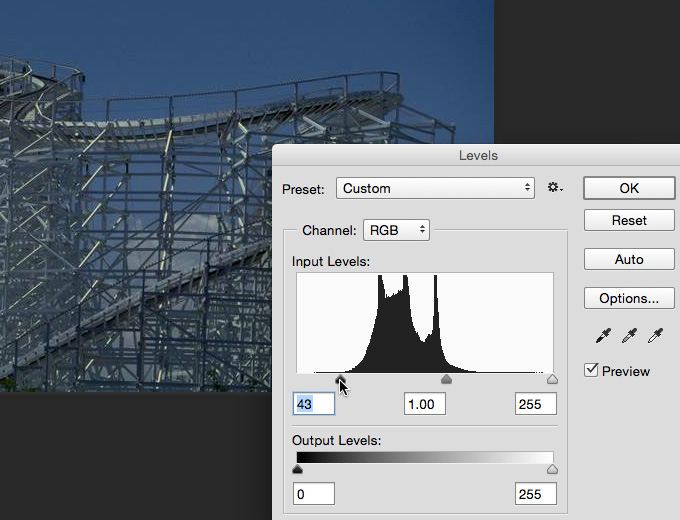680x520 pixels.
Task: Select the gray point eyedropper
Action: (629, 336)
